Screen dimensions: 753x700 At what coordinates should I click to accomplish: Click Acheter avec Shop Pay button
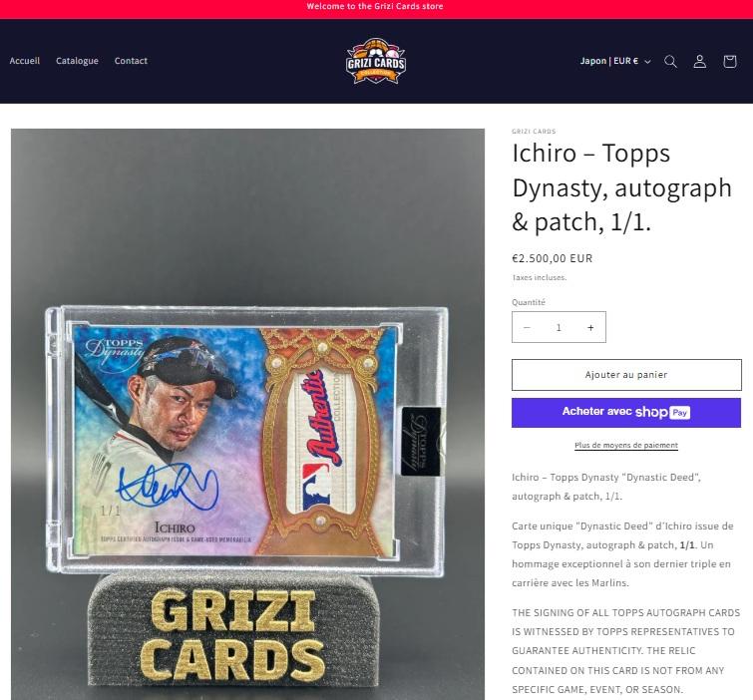coord(626,413)
